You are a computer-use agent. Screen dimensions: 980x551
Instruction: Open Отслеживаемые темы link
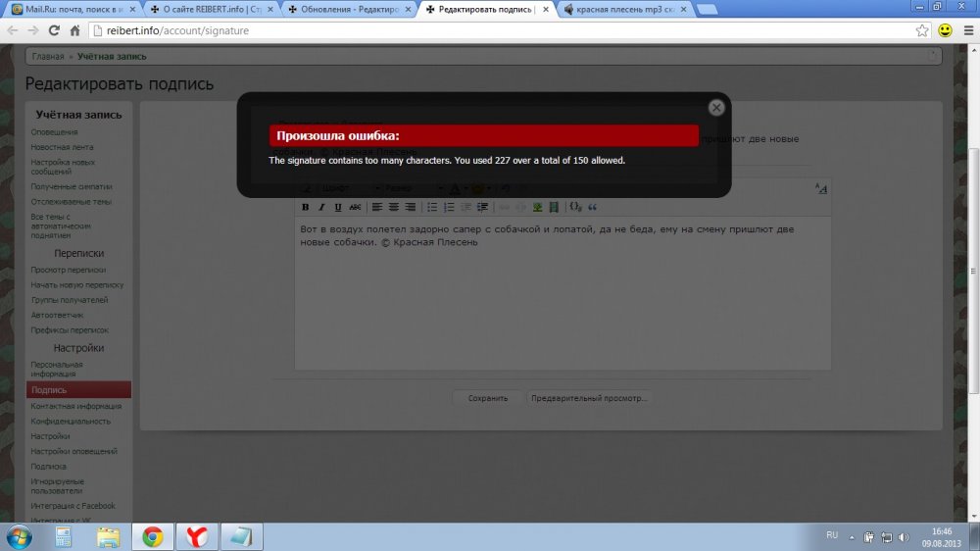71,201
